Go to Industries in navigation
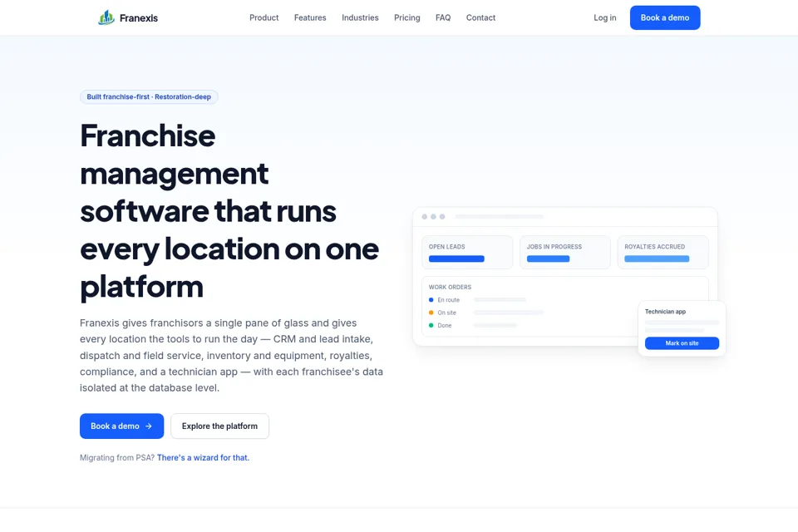The height and width of the screenshot is (532, 798). click(360, 17)
